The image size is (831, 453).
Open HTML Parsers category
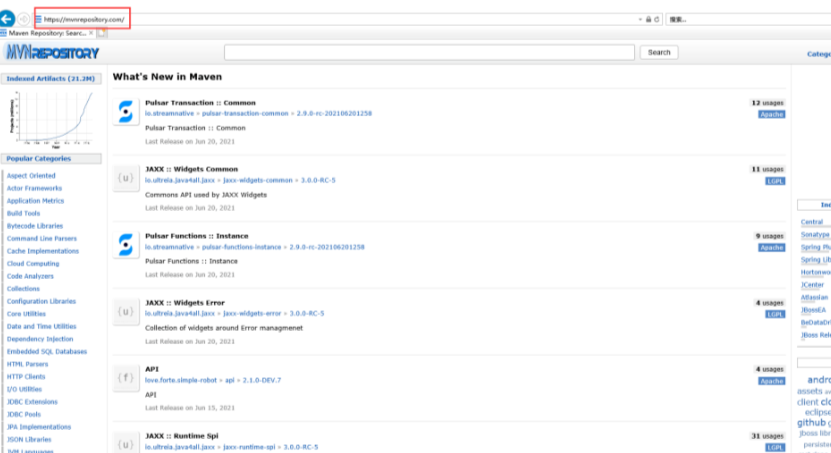point(27,364)
